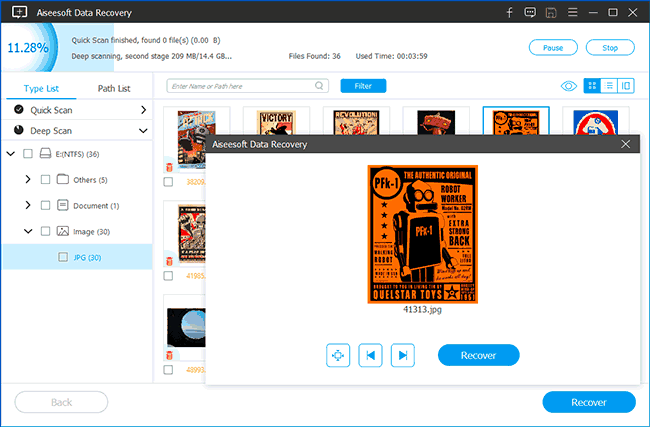Collapse the Deep Scan section
The image size is (650, 427).
(x=143, y=131)
